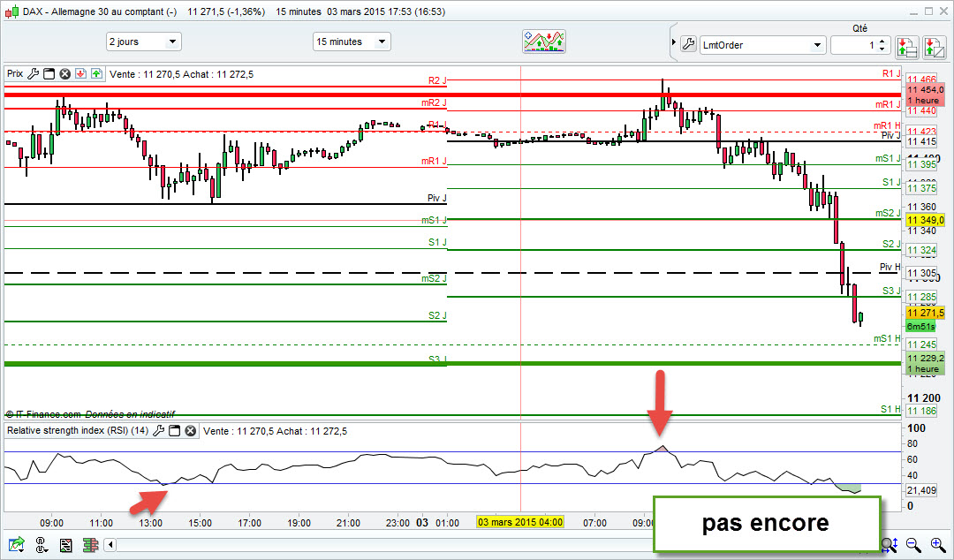Click the 11 466 R1 J price label
Screen dimensions: 954x560
[921, 79]
